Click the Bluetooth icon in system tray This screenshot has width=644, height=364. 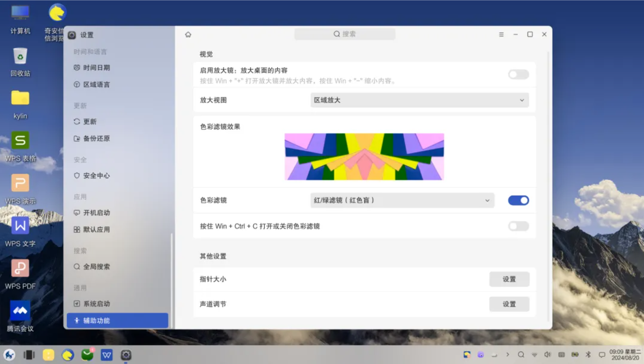tap(588, 355)
